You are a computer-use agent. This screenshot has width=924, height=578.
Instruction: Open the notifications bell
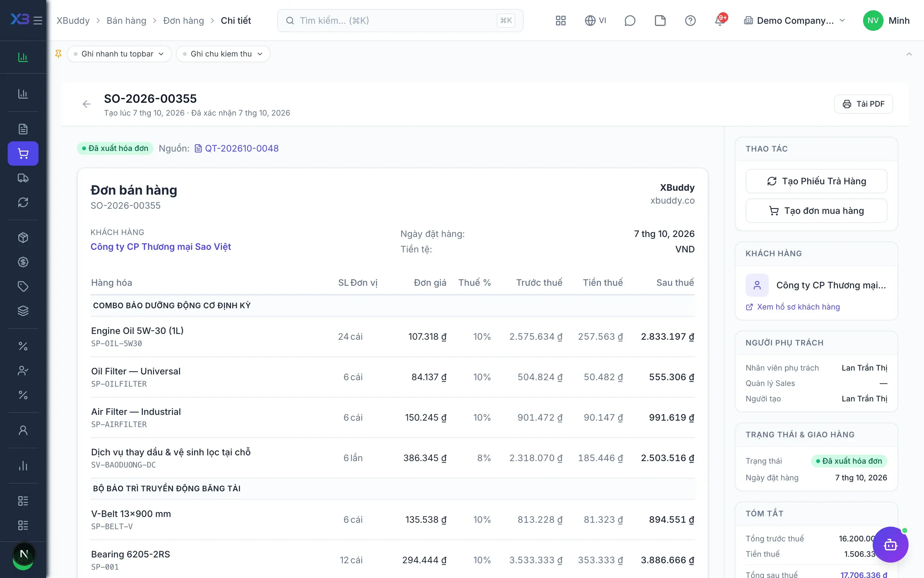[720, 21]
